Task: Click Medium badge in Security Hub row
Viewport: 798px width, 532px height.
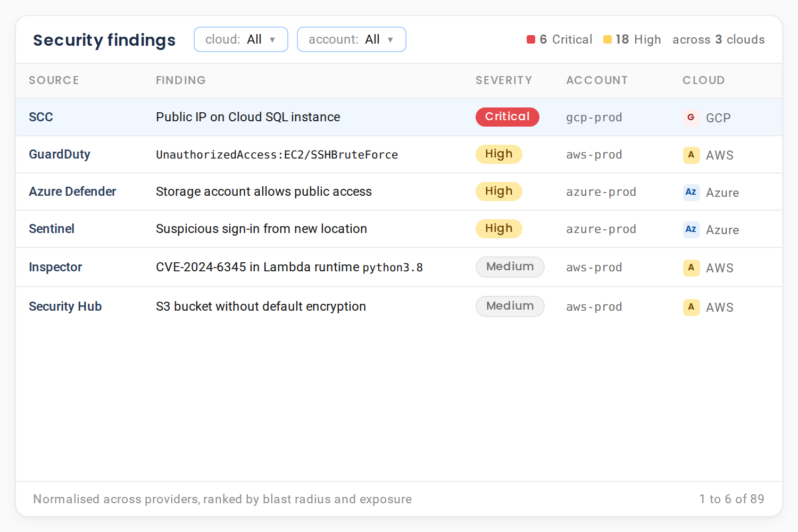Action: tap(510, 306)
